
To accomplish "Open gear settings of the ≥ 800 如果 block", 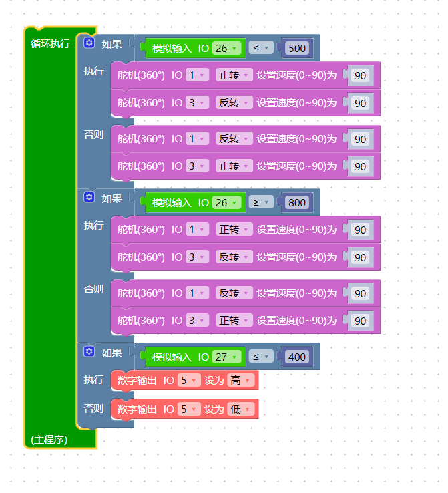I will pyautogui.click(x=89, y=197).
